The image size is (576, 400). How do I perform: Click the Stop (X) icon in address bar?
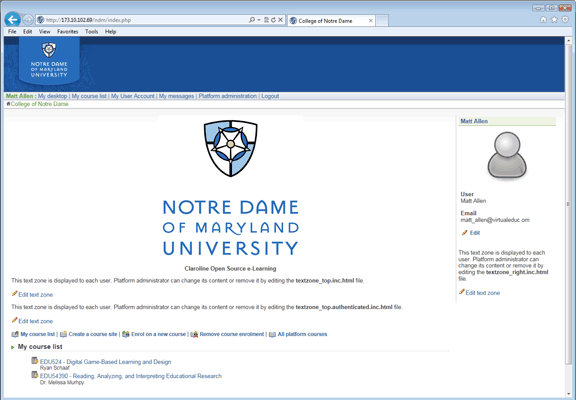(x=280, y=20)
